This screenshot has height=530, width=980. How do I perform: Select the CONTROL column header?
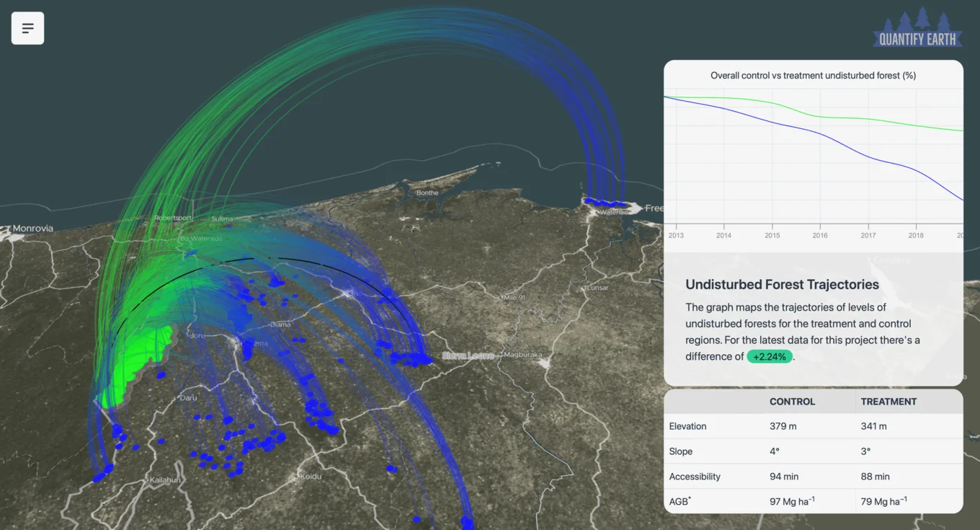point(792,402)
